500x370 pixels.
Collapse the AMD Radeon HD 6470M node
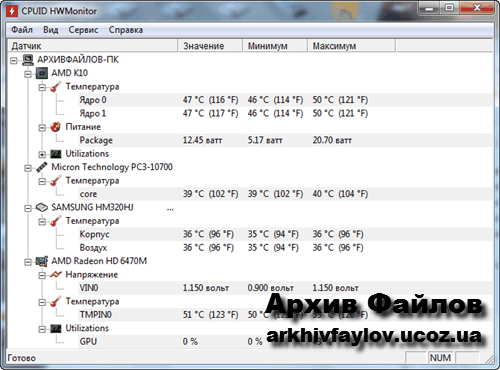coord(28,262)
